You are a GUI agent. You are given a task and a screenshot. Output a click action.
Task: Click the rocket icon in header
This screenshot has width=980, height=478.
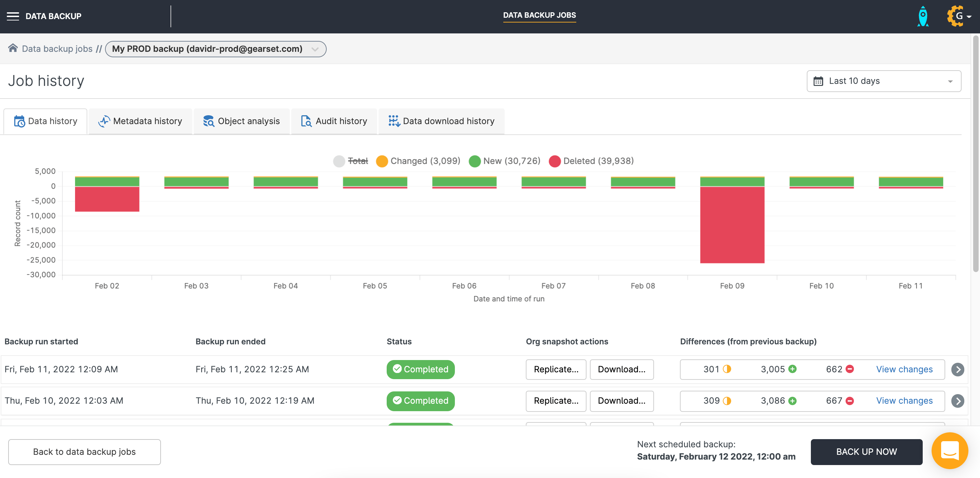coord(923,16)
